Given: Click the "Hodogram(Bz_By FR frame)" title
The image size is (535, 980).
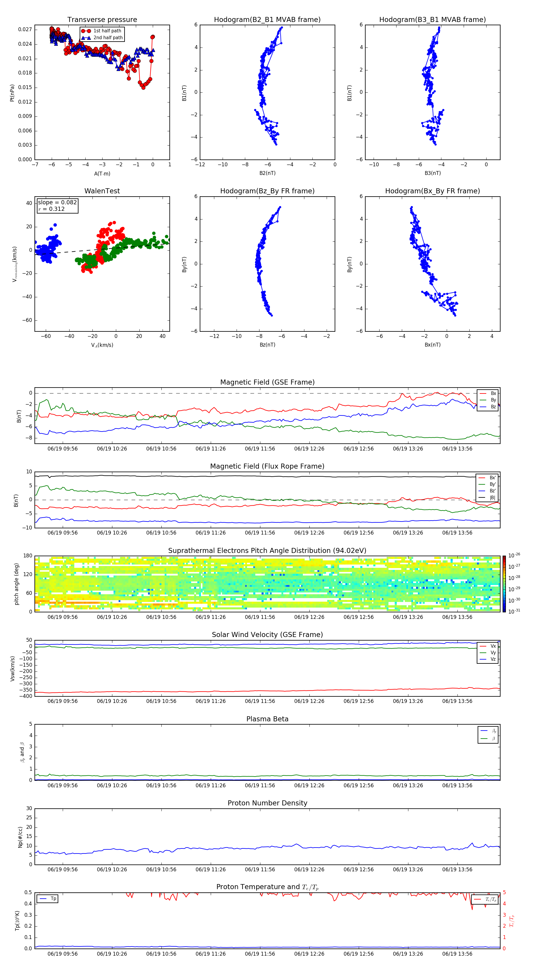Looking at the screenshot, I should click(x=267, y=191).
